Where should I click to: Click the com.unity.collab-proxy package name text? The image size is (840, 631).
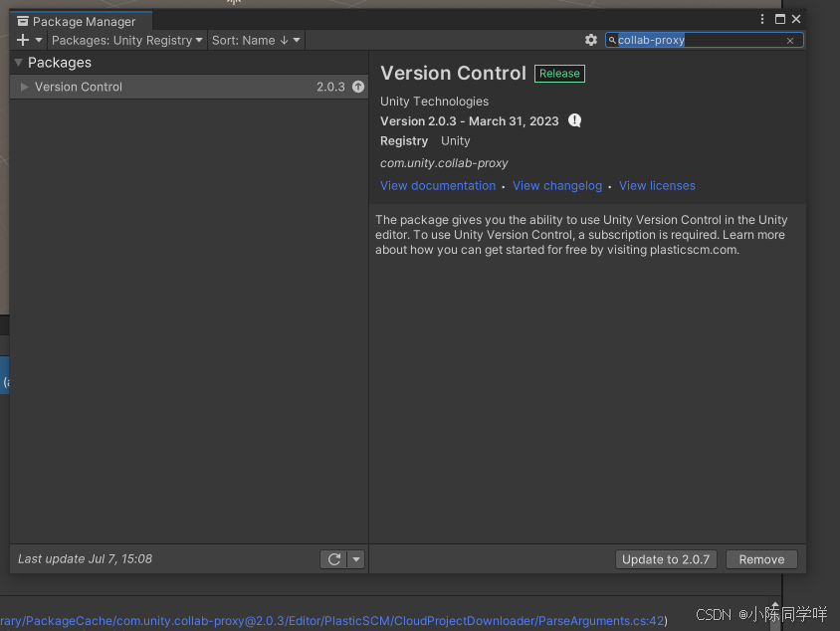click(444, 163)
